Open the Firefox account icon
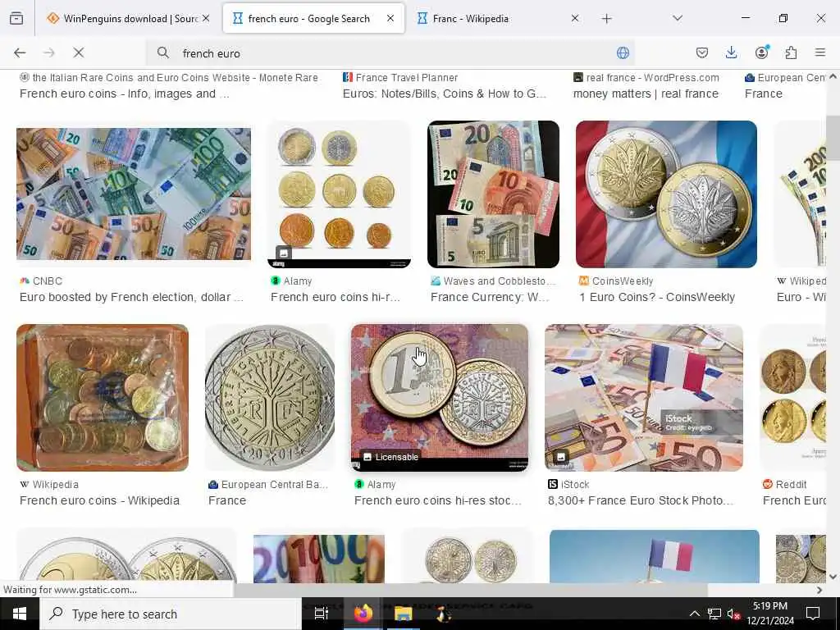This screenshot has height=630, width=840. coord(761,52)
